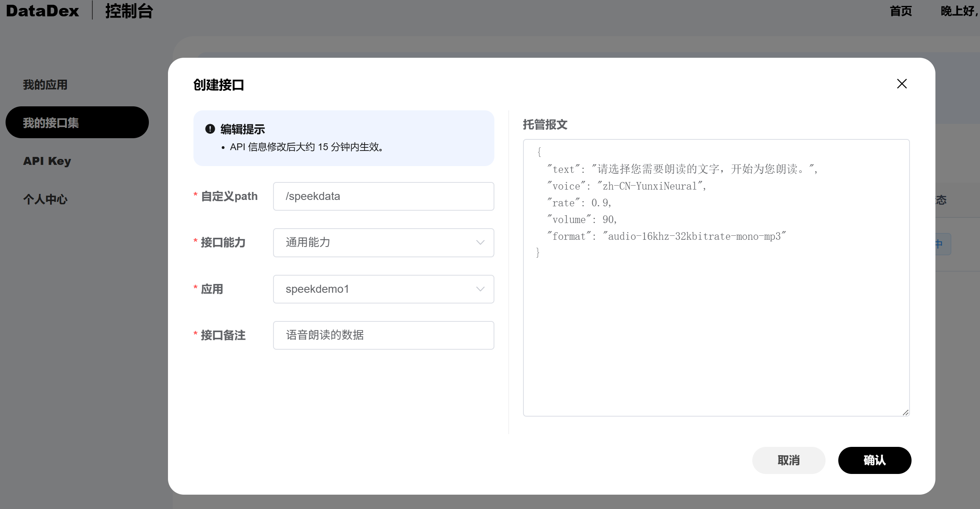
Task: Click inside the 托管报文 JSON textarea
Action: point(716,319)
